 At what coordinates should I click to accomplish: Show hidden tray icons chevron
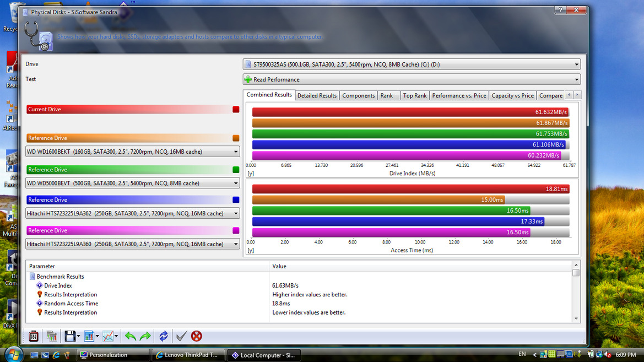[534, 355]
